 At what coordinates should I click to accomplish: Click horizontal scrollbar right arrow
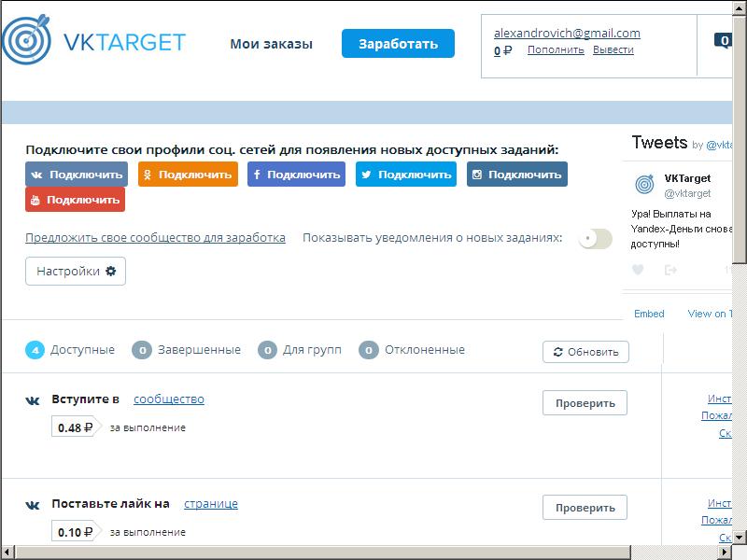(x=725, y=553)
